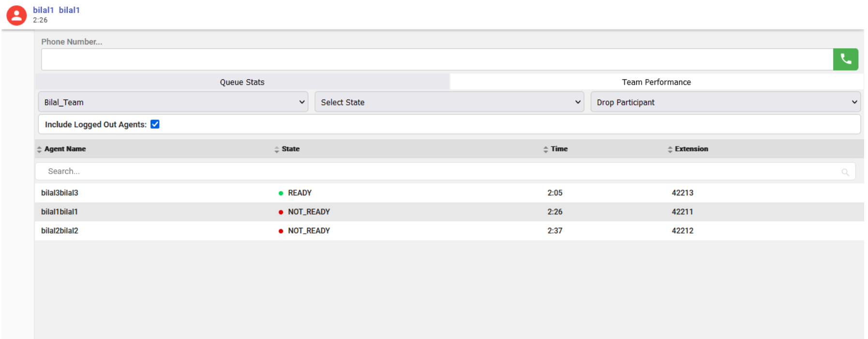Sort table by Time column arrows
Screen dimensions: 868x339
546,149
